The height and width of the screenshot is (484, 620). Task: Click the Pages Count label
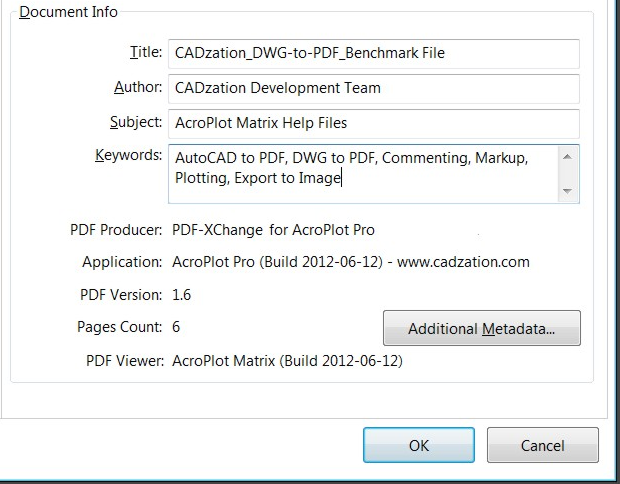coord(119,327)
